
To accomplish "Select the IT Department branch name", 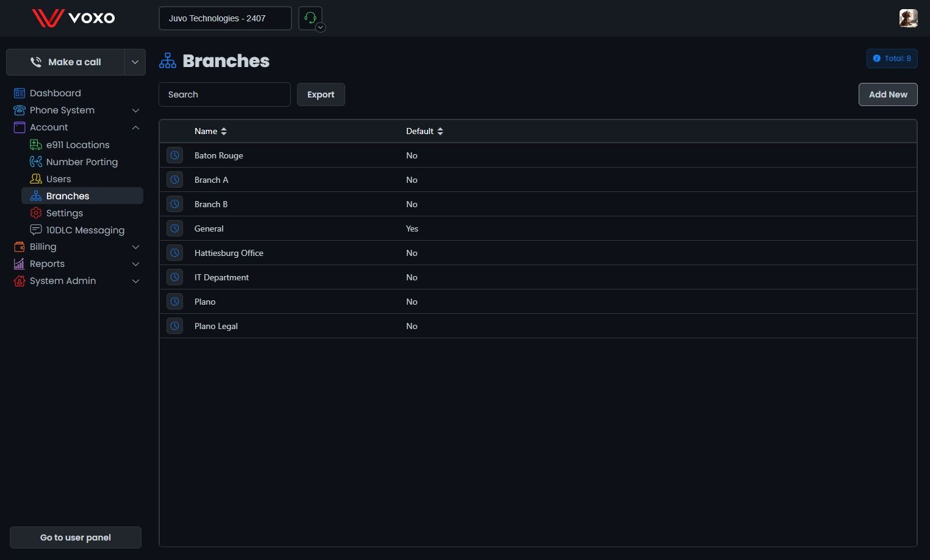I will click(x=222, y=277).
